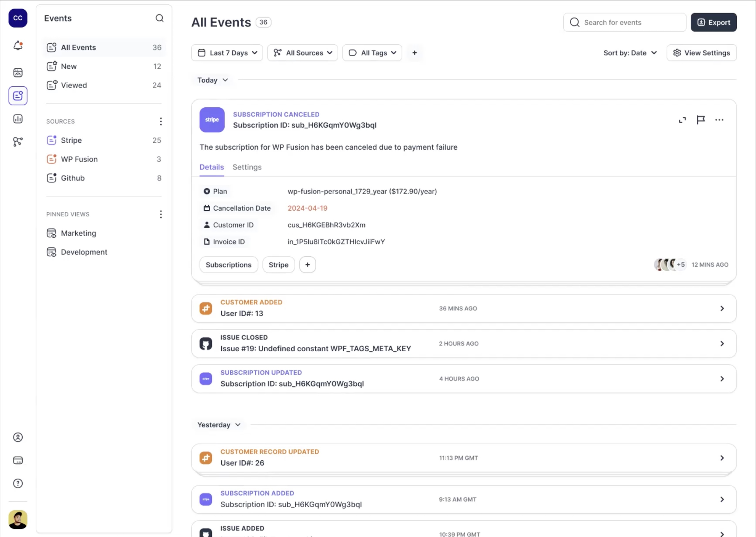Screen dimensions: 756x537
Task: Click the Export button
Action: tap(714, 22)
